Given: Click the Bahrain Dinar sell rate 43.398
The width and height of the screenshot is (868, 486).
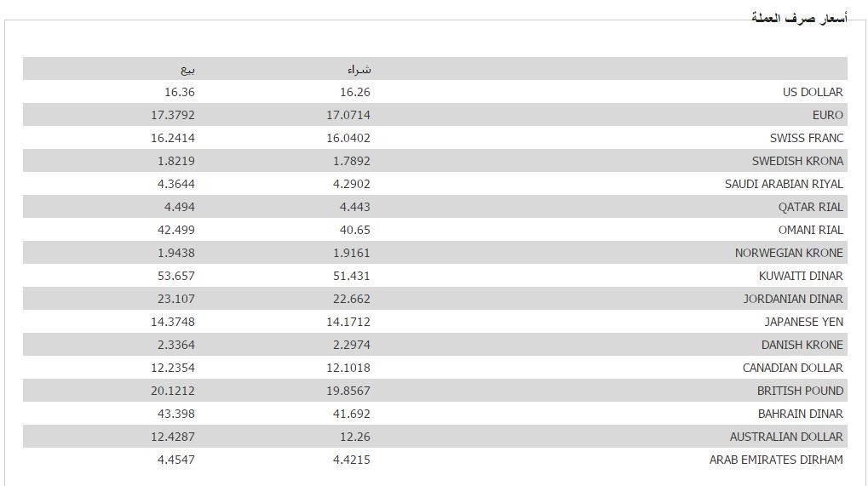Looking at the screenshot, I should pos(176,413).
